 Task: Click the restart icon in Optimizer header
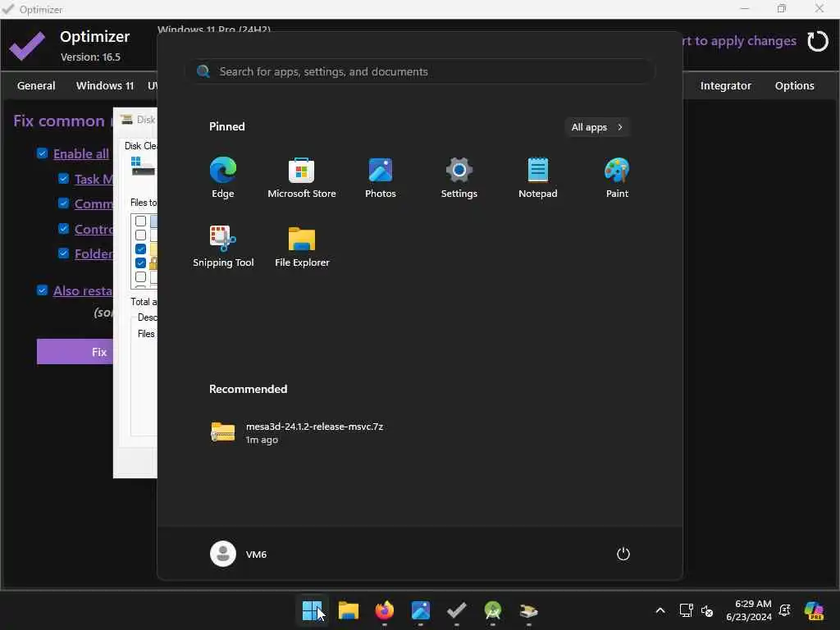(x=818, y=41)
